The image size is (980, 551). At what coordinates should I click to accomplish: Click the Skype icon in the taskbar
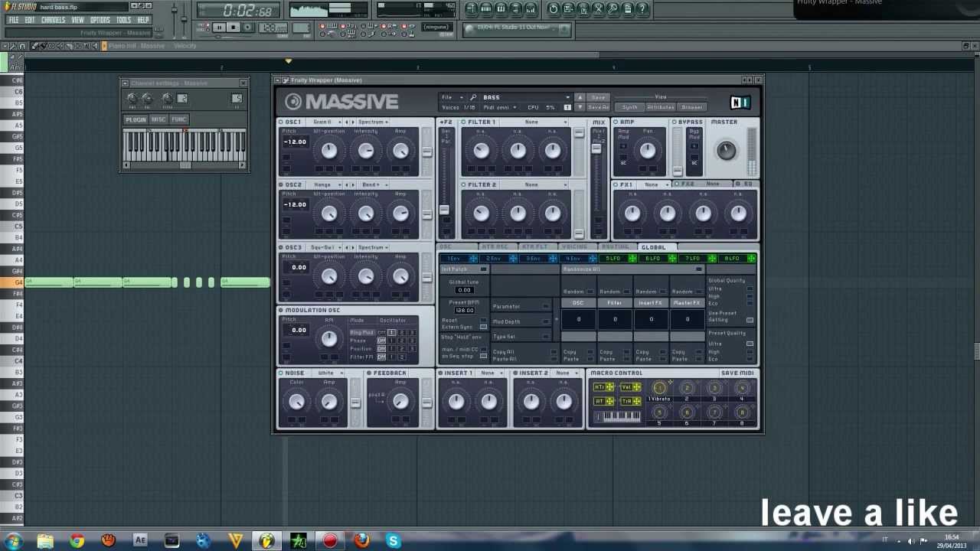pos(393,540)
